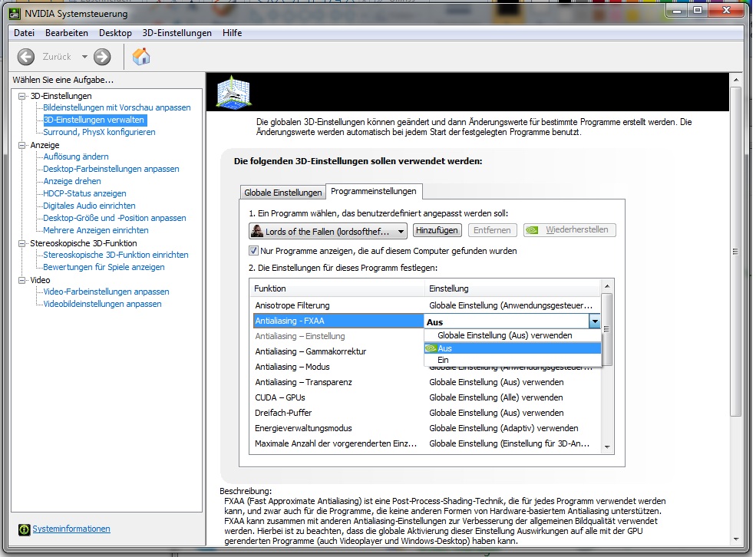The width and height of the screenshot is (756, 557).
Task: Select Antialiasing – Transparenz row
Action: click(x=425, y=382)
